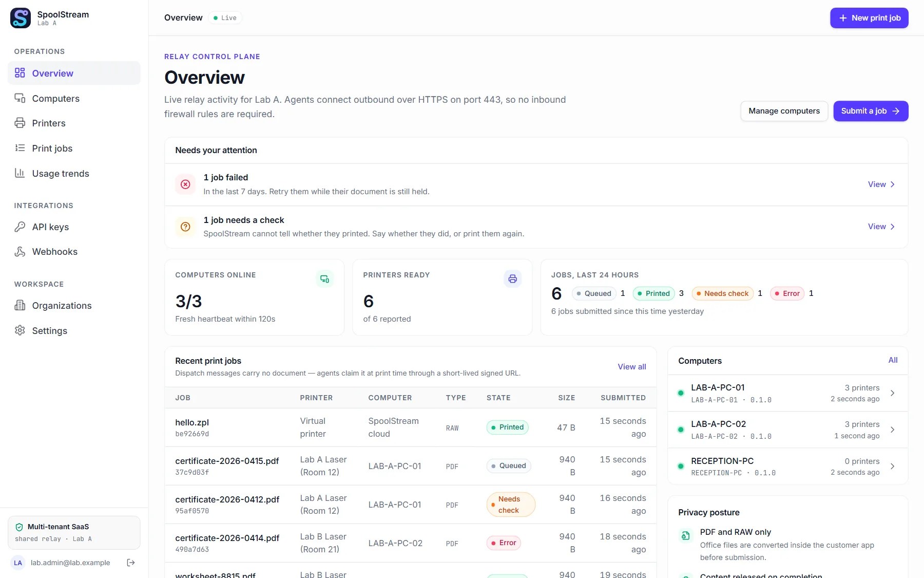Open Computers in the sidebar
Image resolution: width=924 pixels, height=578 pixels.
[x=74, y=98]
